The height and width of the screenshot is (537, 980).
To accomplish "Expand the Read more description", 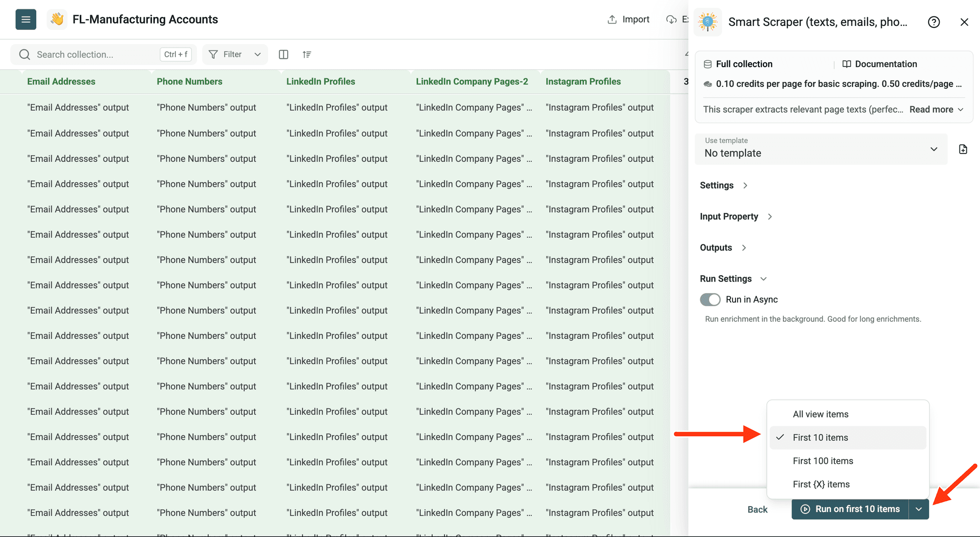I will pos(936,109).
